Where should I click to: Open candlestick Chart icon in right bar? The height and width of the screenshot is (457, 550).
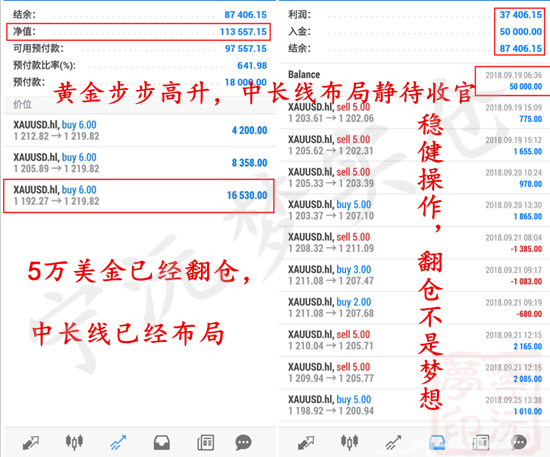(x=349, y=442)
